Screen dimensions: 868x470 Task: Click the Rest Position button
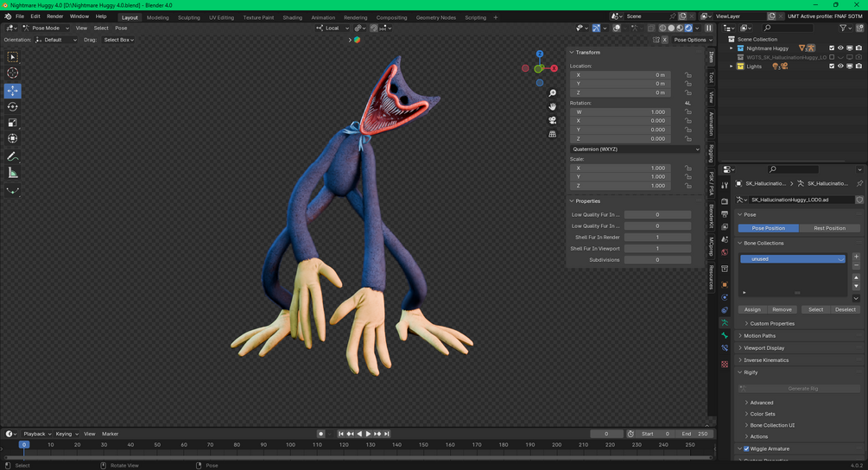coord(829,228)
